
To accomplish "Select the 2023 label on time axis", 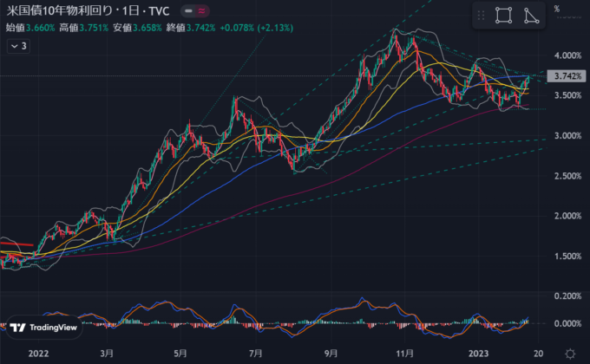I will 479,353.
